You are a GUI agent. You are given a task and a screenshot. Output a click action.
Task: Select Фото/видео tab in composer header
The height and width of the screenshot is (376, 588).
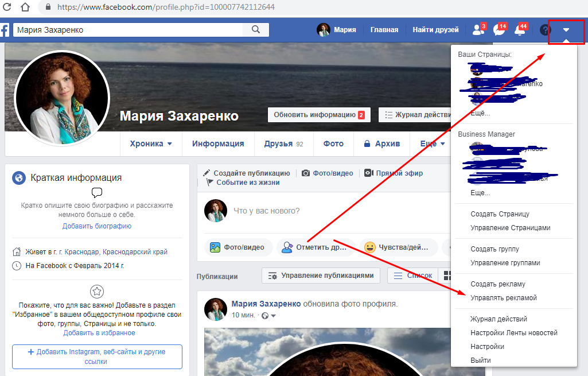(328, 173)
